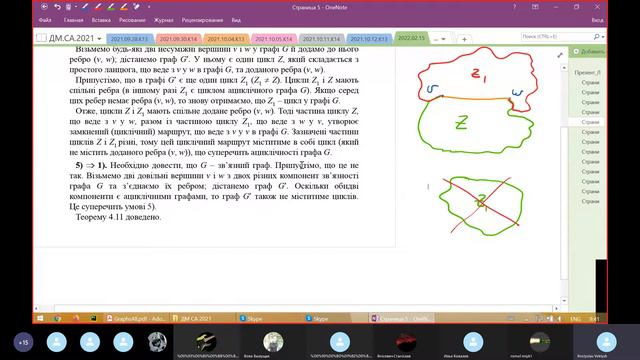
Task: Switch to section tab 2021.09.28.К13
Action: [129, 39]
